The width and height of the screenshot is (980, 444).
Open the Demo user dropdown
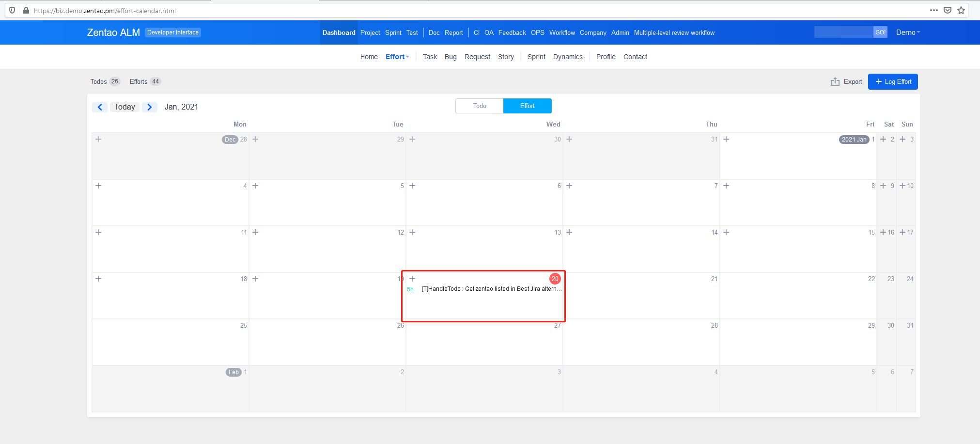pyautogui.click(x=907, y=32)
